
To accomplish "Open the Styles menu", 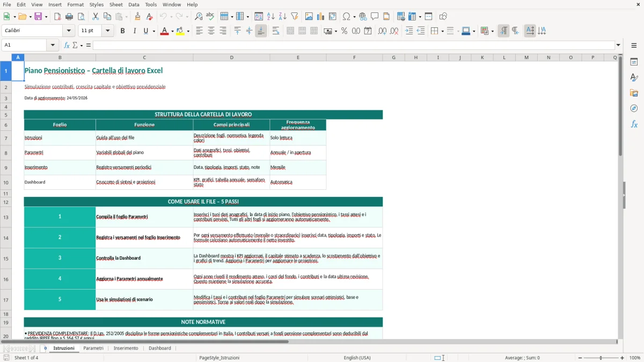I will tap(97, 4).
